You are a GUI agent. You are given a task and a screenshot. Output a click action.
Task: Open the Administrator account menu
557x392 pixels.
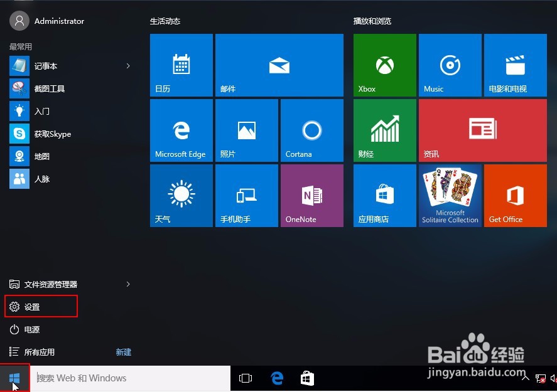tap(47, 21)
